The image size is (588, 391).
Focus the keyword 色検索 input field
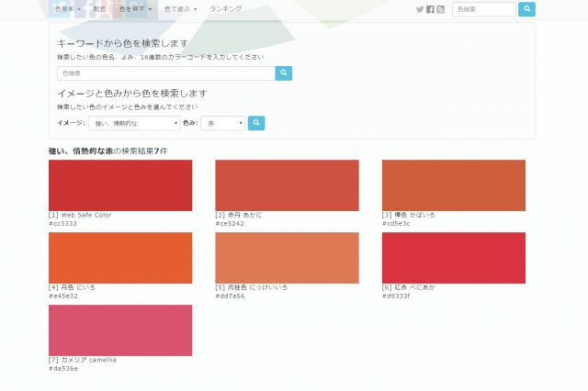(x=165, y=73)
